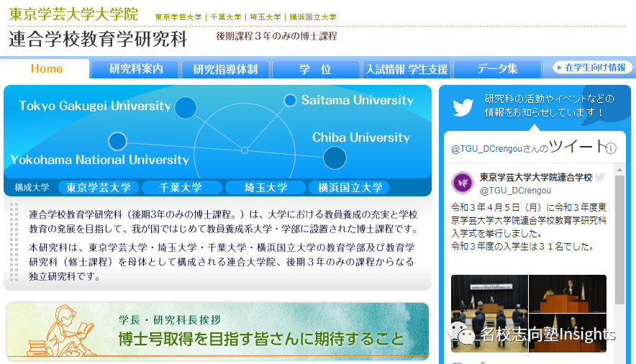Open the large left ceremony photo

[489, 314]
